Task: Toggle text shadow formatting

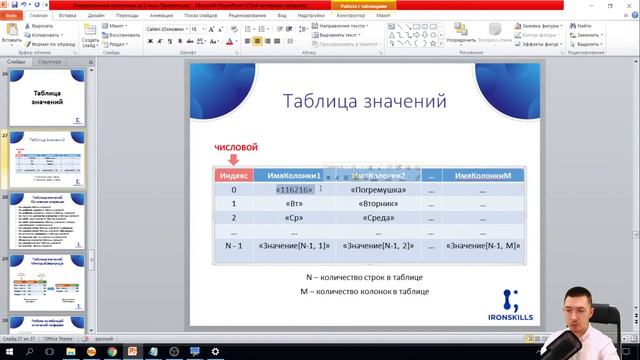Action: point(180,41)
